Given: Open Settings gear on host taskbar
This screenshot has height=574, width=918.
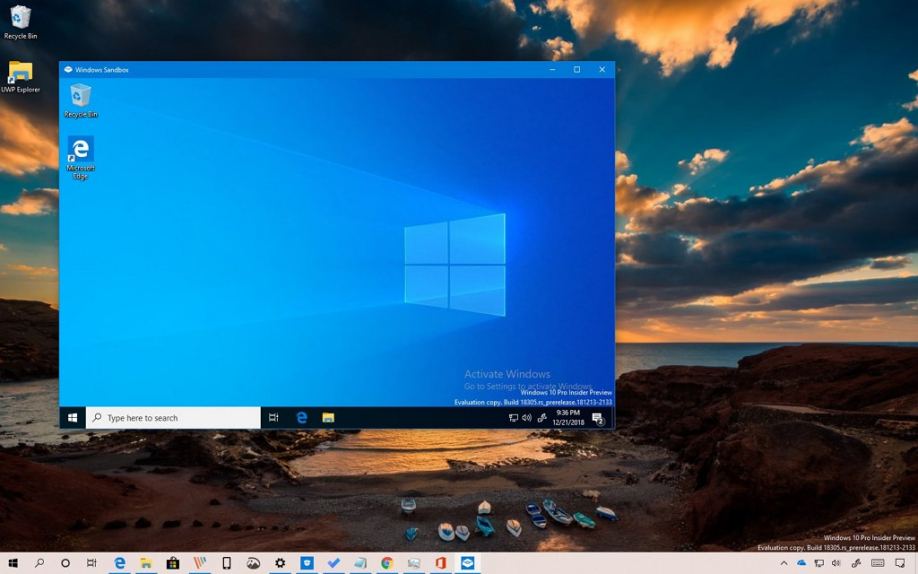Looking at the screenshot, I should pos(280,563).
